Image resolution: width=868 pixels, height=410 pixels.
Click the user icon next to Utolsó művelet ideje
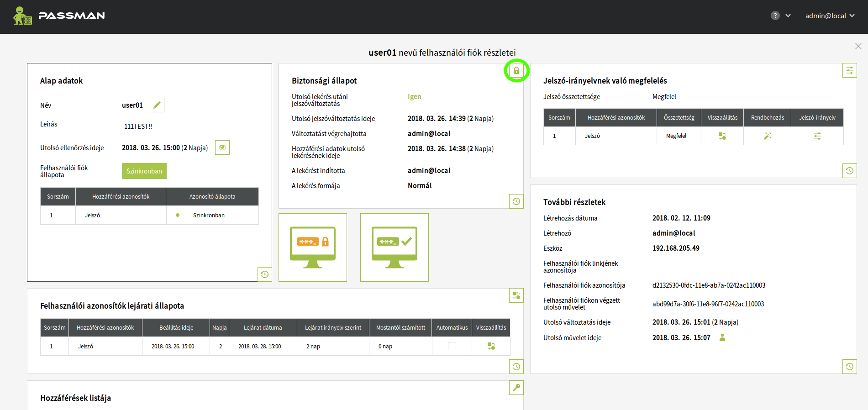[722, 337]
